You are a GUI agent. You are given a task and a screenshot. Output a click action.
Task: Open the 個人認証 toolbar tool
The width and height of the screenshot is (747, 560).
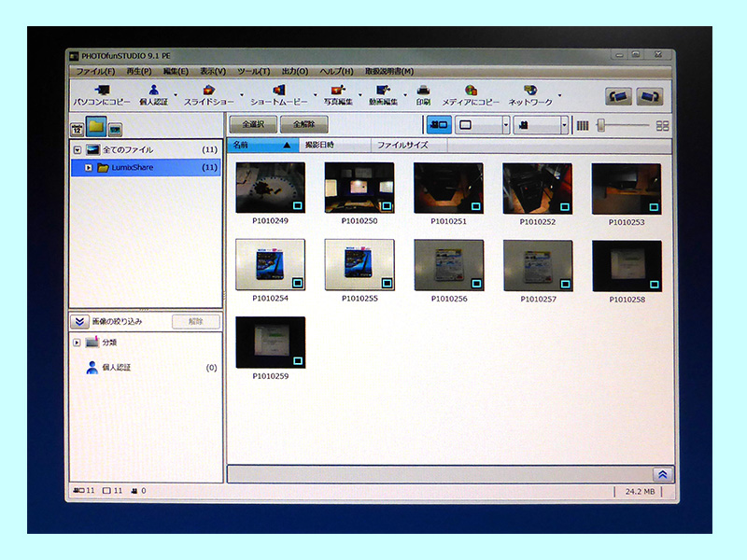pos(153,91)
